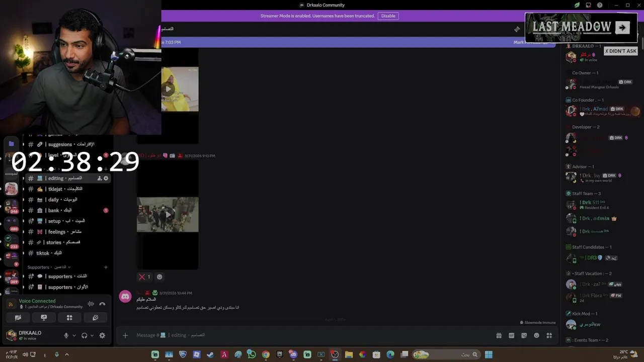Open WhatsApp from the taskbar

(x=252, y=354)
